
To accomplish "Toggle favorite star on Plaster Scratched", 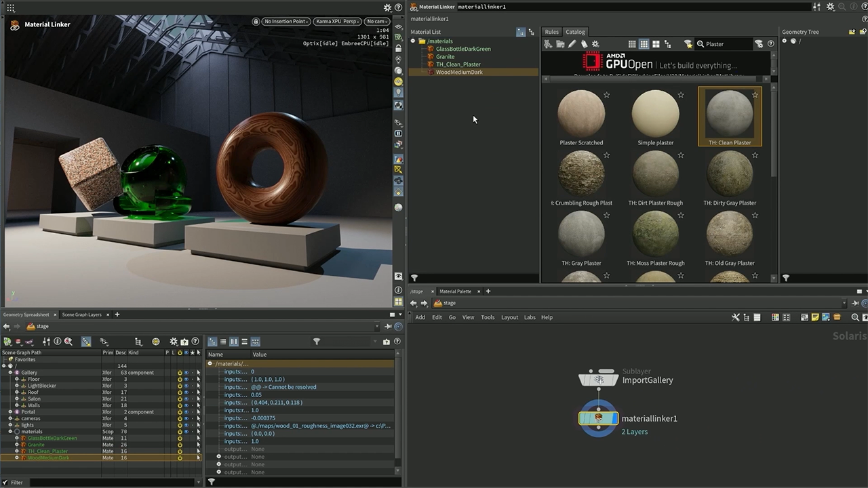I will click(606, 95).
